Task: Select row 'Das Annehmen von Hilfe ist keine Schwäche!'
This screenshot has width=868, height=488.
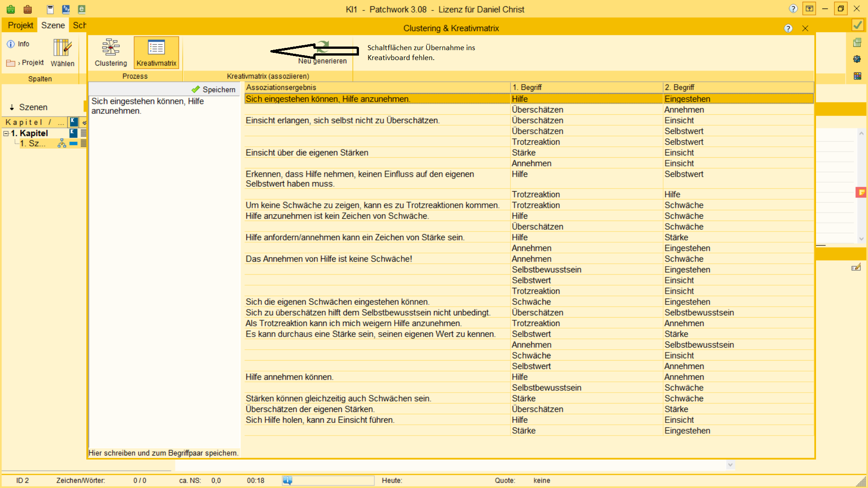Action: 529,259
